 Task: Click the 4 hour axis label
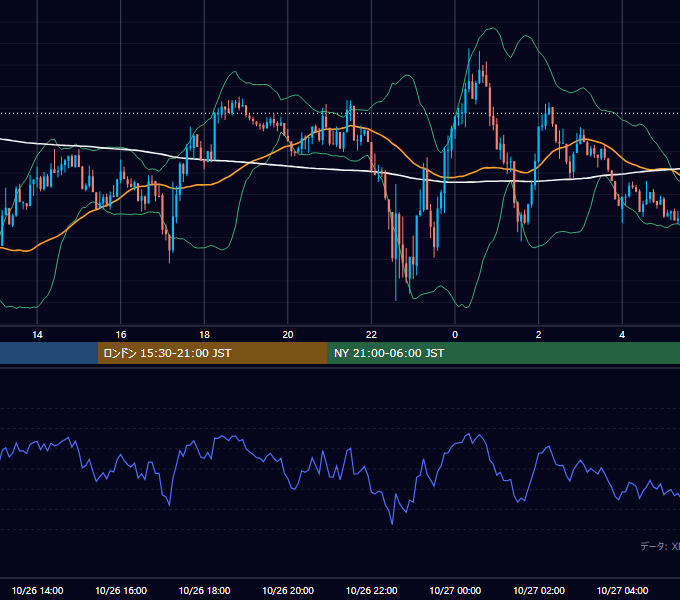[622, 335]
